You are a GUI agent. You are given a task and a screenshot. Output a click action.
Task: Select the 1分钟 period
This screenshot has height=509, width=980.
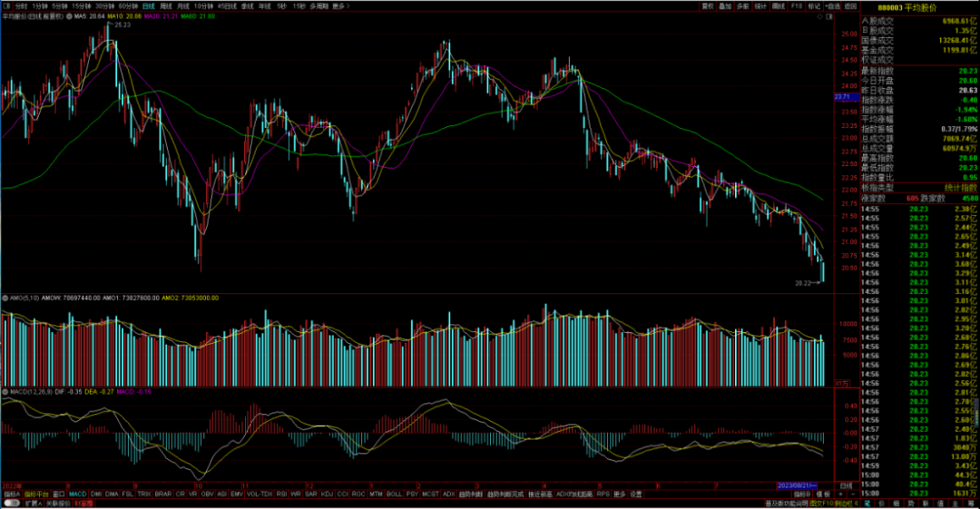39,5
